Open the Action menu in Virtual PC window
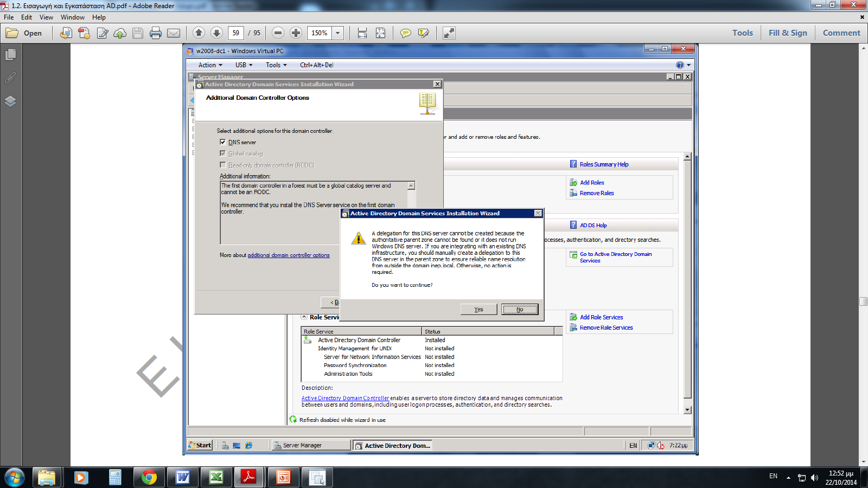The image size is (868, 488). (210, 65)
